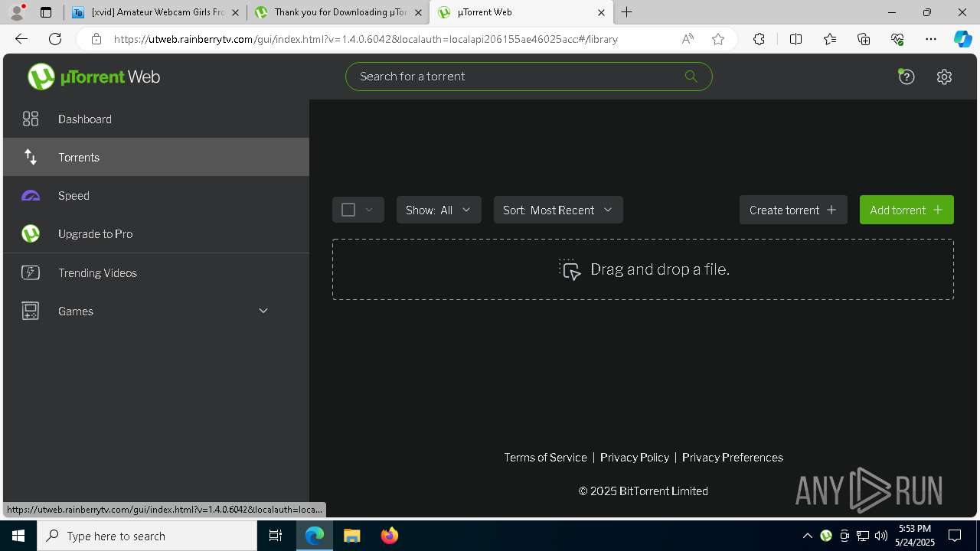The image size is (980, 551).
Task: Open Edge from the taskbar
Action: point(315,536)
